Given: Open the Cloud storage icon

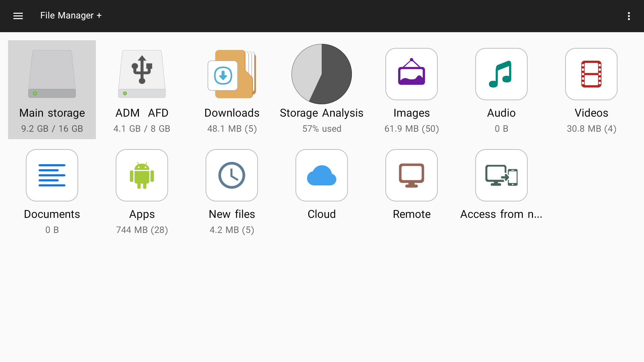Looking at the screenshot, I should (321, 175).
